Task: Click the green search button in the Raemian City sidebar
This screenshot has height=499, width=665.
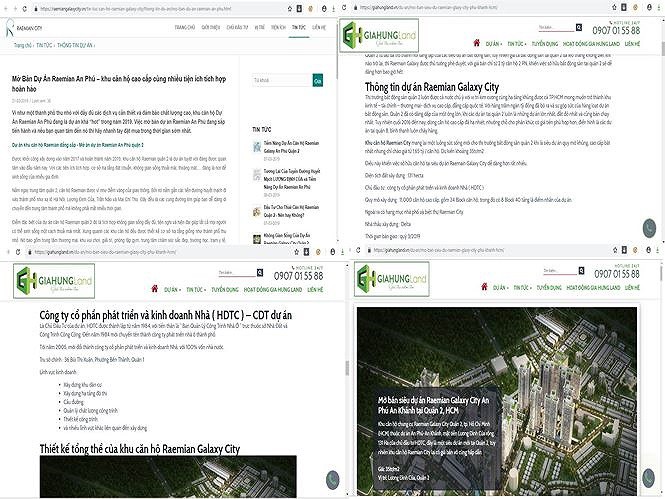Action: click(317, 80)
